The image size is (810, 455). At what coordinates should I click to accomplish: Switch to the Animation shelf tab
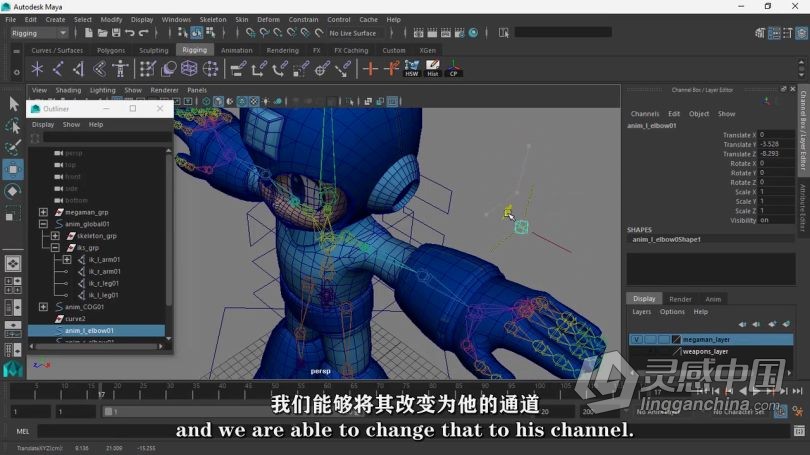[237, 50]
